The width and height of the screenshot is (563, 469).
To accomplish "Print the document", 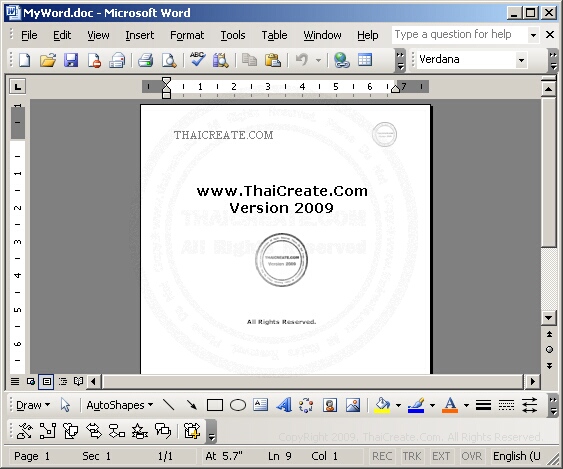I will tap(146, 60).
